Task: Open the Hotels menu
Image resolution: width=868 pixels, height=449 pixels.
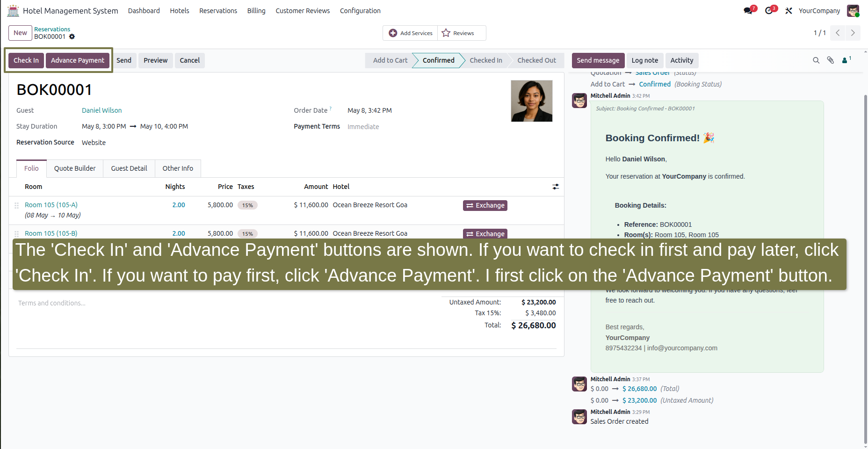Action: point(180,11)
